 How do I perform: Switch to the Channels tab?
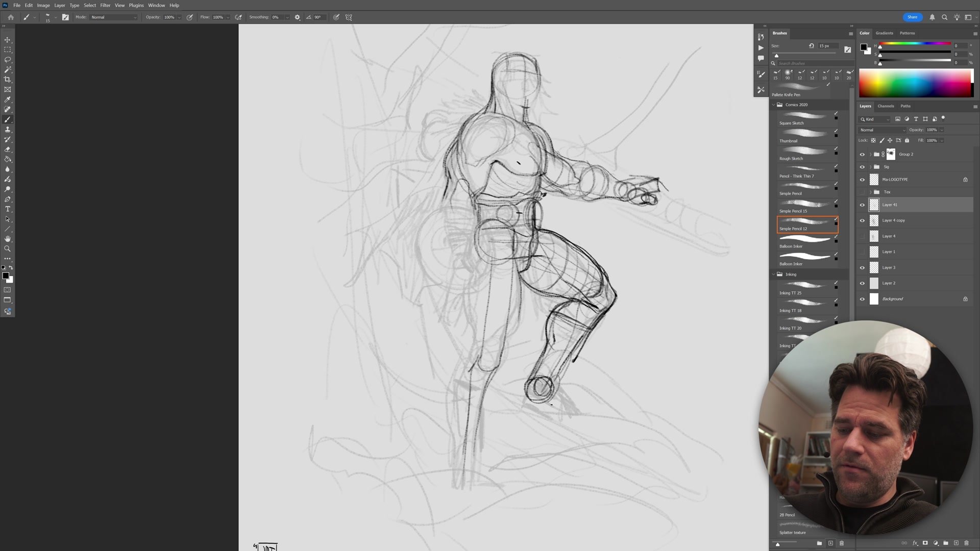coord(886,106)
